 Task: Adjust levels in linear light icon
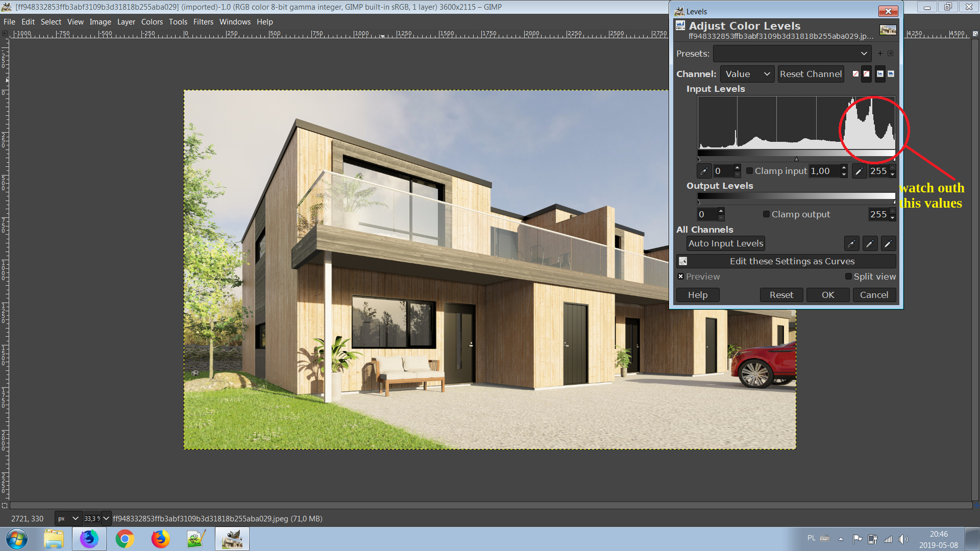[x=856, y=74]
